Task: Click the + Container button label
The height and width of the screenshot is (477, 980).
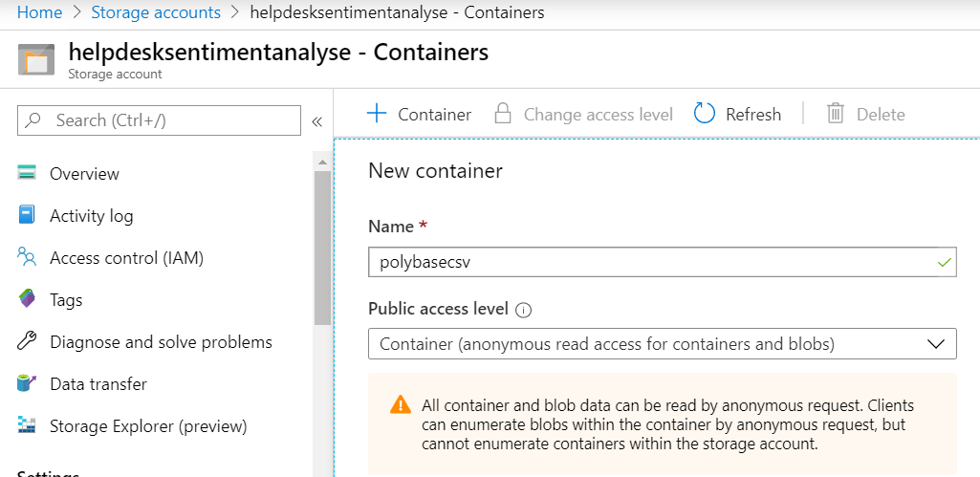Action: tap(434, 115)
